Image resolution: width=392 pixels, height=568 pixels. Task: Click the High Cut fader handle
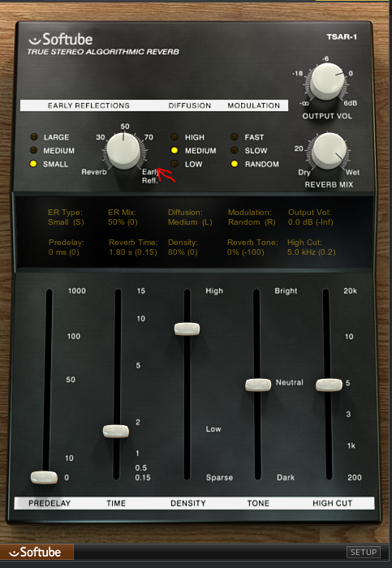point(329,385)
